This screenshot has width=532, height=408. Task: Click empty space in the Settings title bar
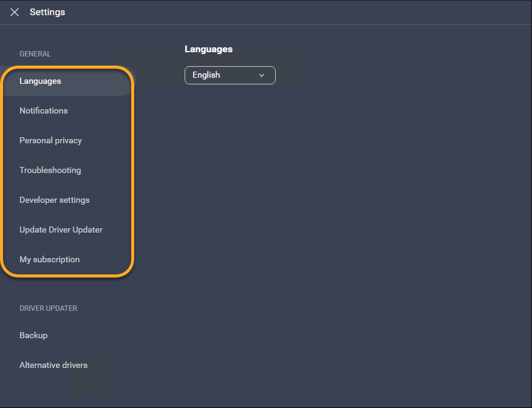click(304, 12)
